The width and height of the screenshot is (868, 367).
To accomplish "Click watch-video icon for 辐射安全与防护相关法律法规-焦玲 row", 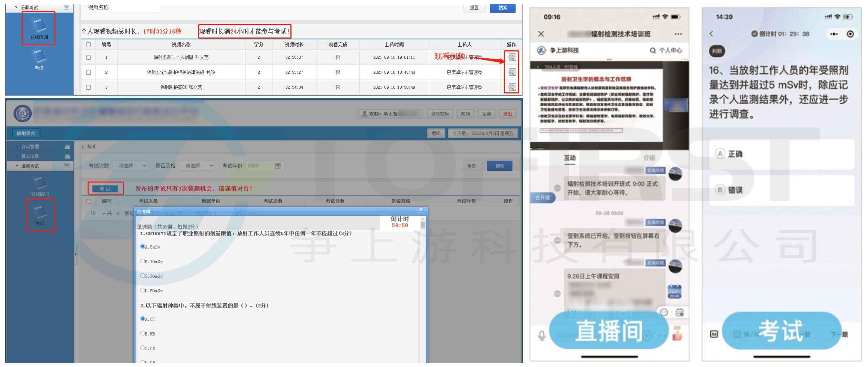I will tap(511, 72).
